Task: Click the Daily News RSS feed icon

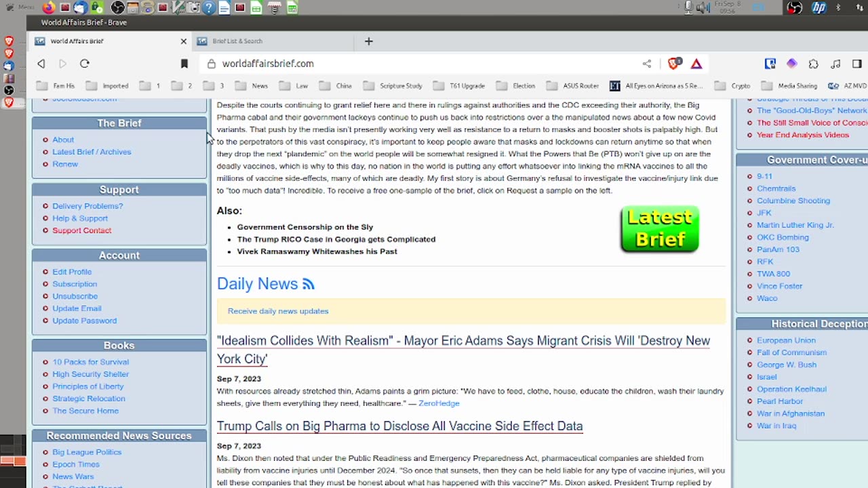Action: [x=309, y=284]
